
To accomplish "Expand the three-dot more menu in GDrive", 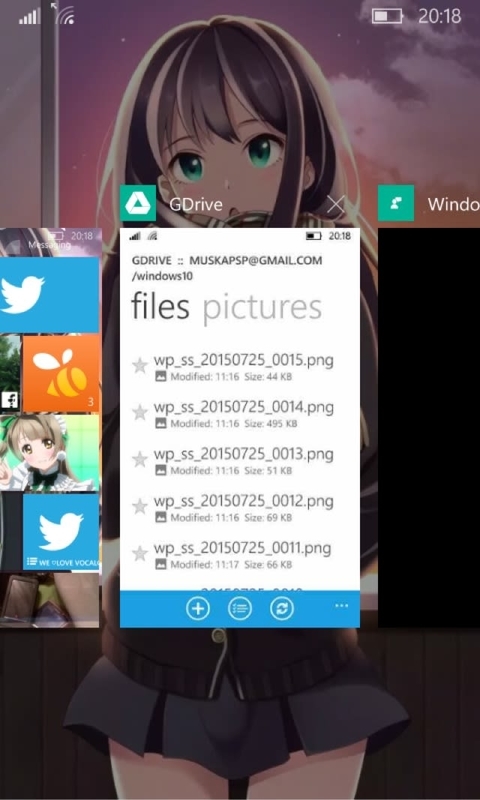I will [x=341, y=606].
